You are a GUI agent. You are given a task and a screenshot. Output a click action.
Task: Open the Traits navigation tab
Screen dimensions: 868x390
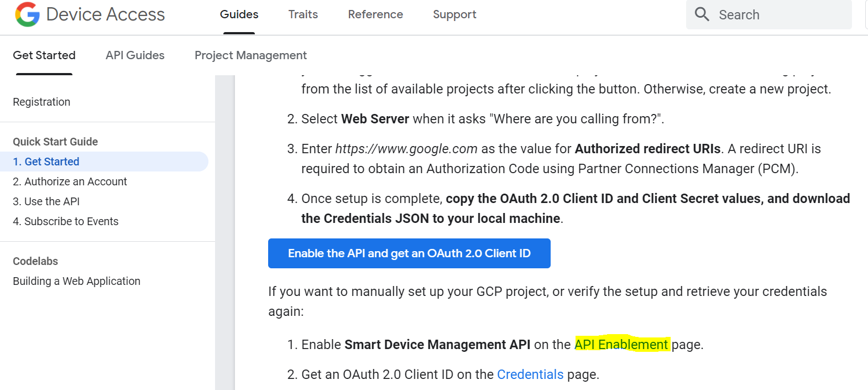click(x=303, y=14)
